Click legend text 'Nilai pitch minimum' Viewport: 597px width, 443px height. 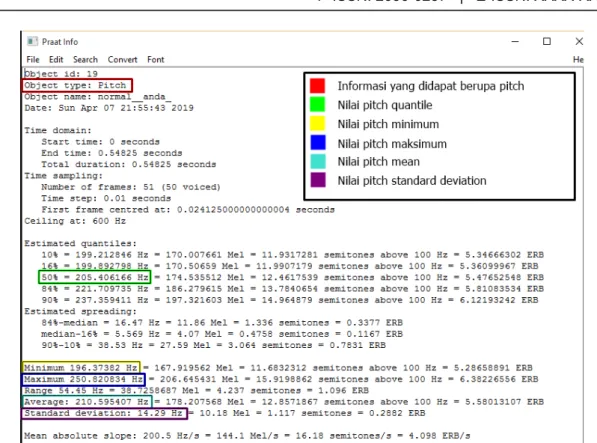388,124
